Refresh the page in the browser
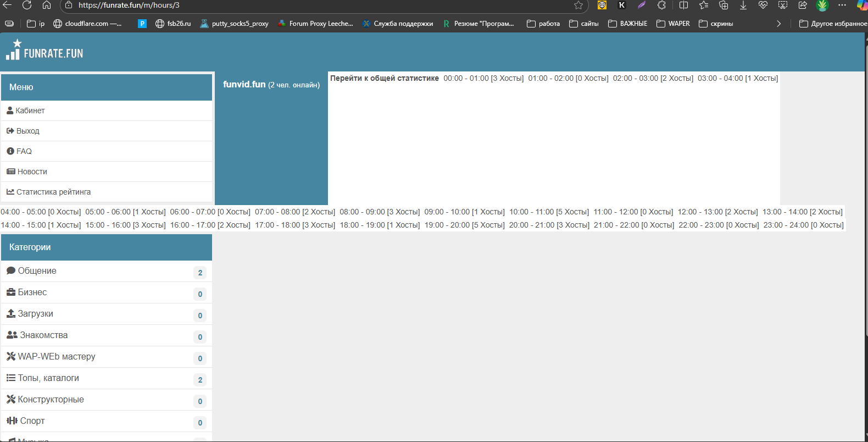 point(27,5)
